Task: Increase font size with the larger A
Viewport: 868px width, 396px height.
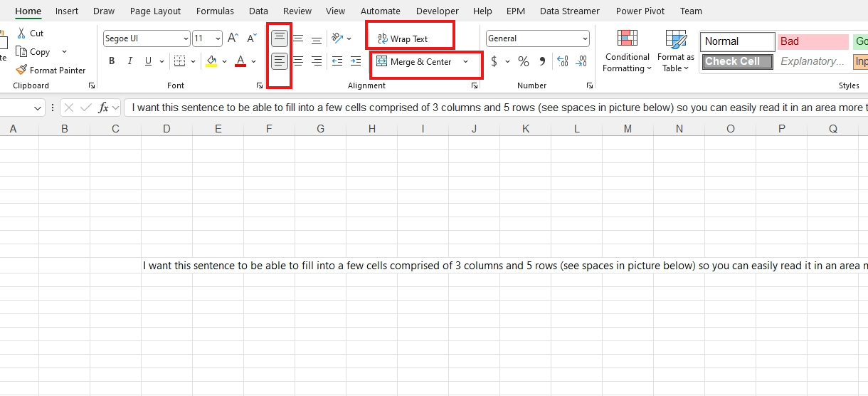Action: 233,38
